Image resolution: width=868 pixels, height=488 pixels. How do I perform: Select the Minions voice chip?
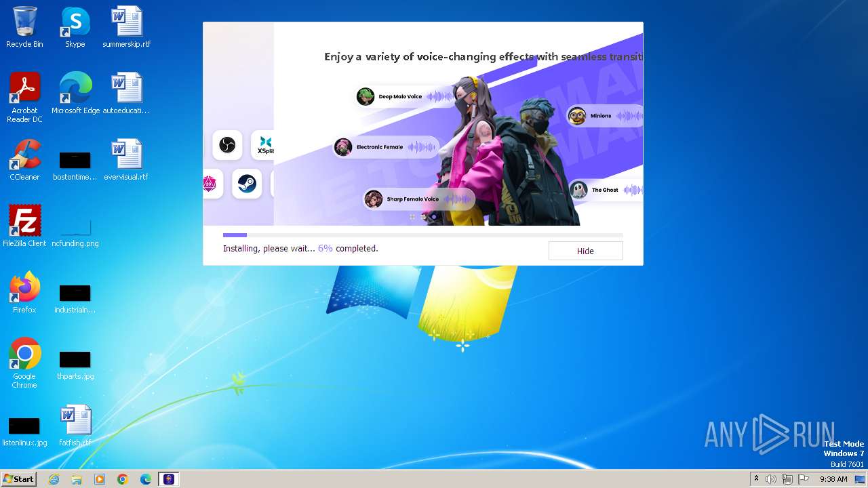[x=604, y=116]
